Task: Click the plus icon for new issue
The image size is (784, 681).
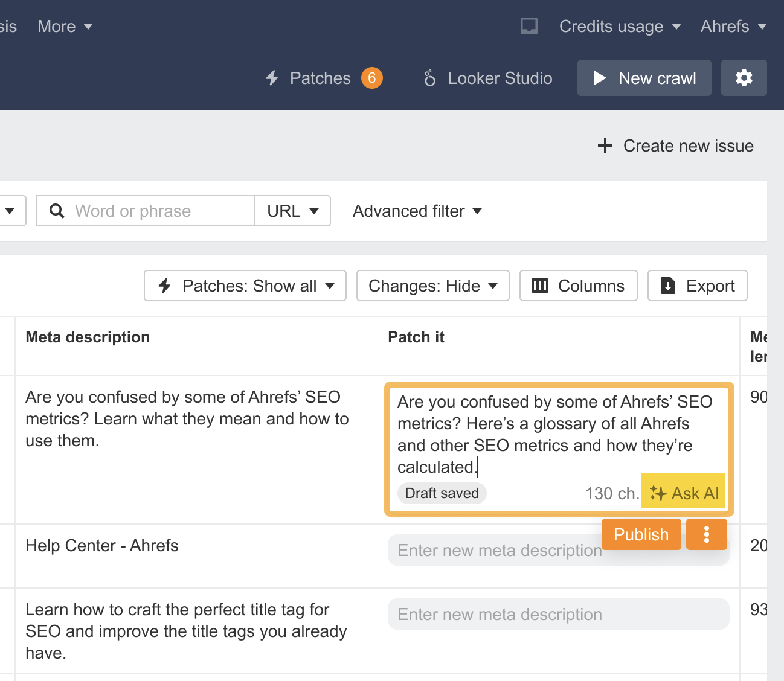Action: coord(605,145)
